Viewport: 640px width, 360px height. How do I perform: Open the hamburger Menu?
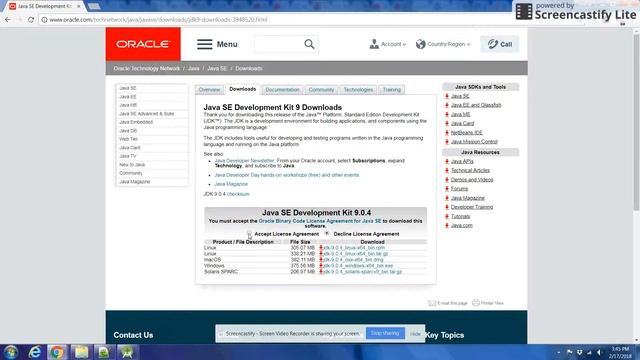coord(217,44)
